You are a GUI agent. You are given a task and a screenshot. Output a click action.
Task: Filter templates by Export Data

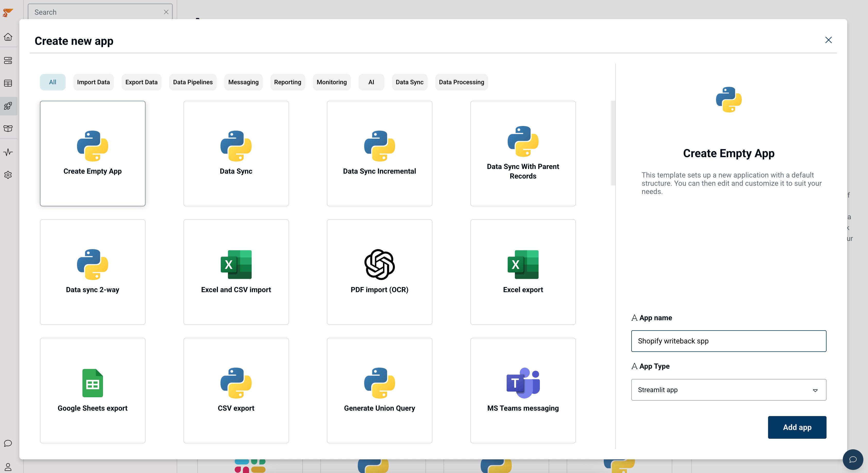(x=141, y=82)
